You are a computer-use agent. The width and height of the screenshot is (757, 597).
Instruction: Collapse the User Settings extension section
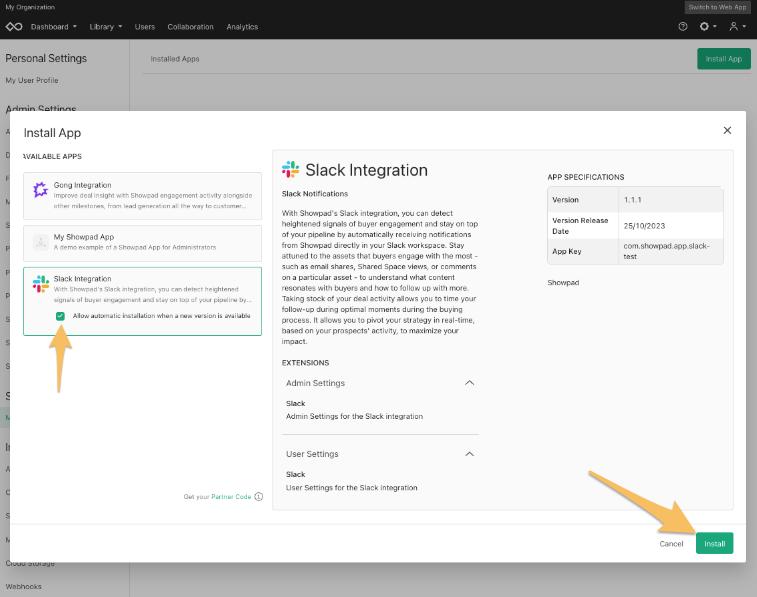coord(469,454)
